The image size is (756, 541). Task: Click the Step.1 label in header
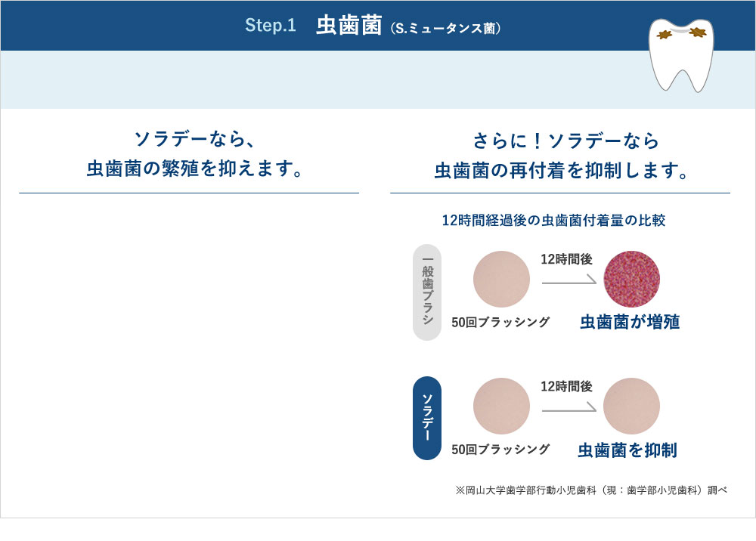click(271, 25)
